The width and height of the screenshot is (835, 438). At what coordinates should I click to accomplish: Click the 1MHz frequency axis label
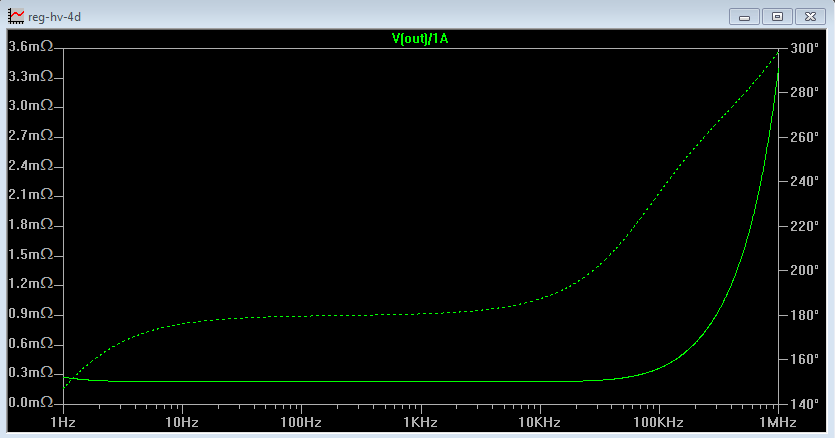coord(778,423)
